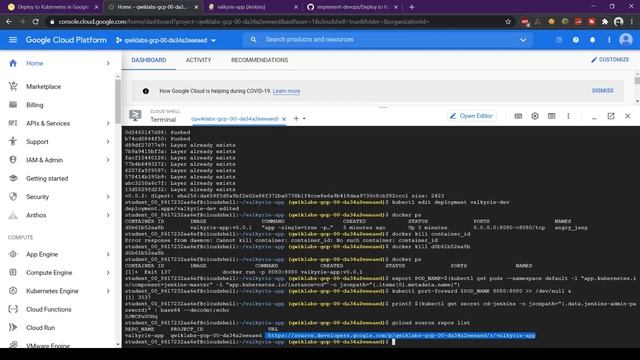Open Anthos in the sidebar
Image resolution: width=640 pixels, height=360 pixels.
36,215
